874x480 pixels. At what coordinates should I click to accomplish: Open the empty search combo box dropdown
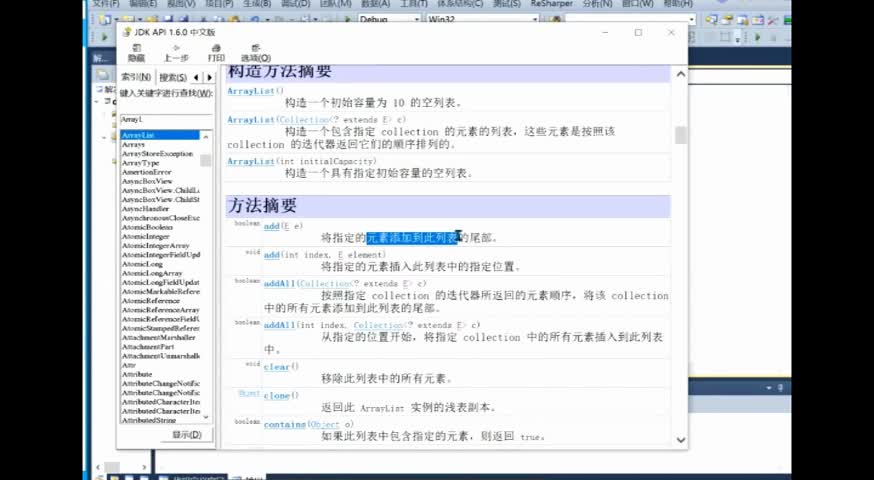[692, 20]
